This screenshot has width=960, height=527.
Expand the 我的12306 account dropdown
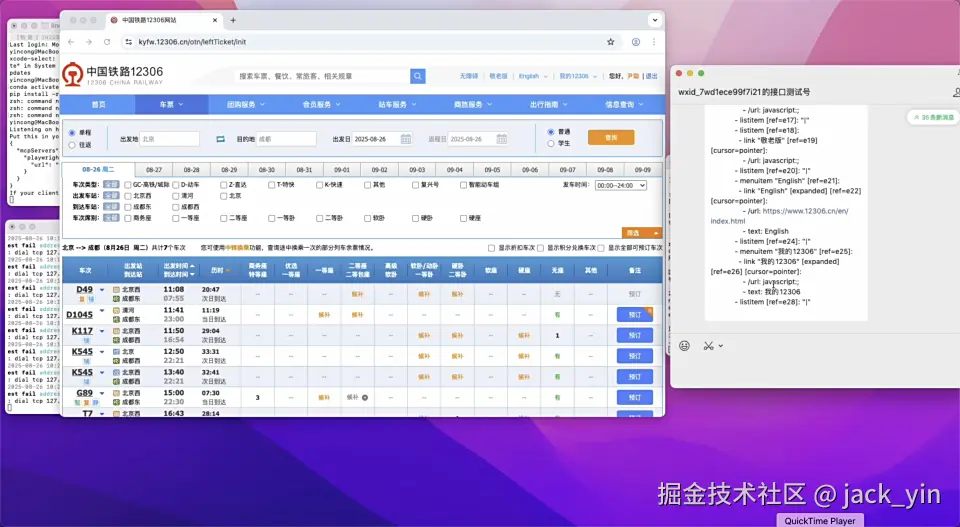(578, 76)
